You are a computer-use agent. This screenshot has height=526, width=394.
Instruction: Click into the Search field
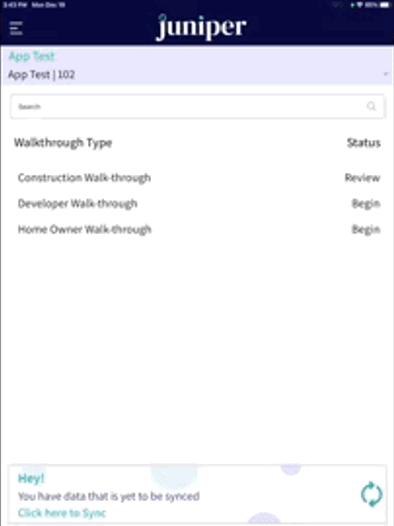[x=197, y=107]
